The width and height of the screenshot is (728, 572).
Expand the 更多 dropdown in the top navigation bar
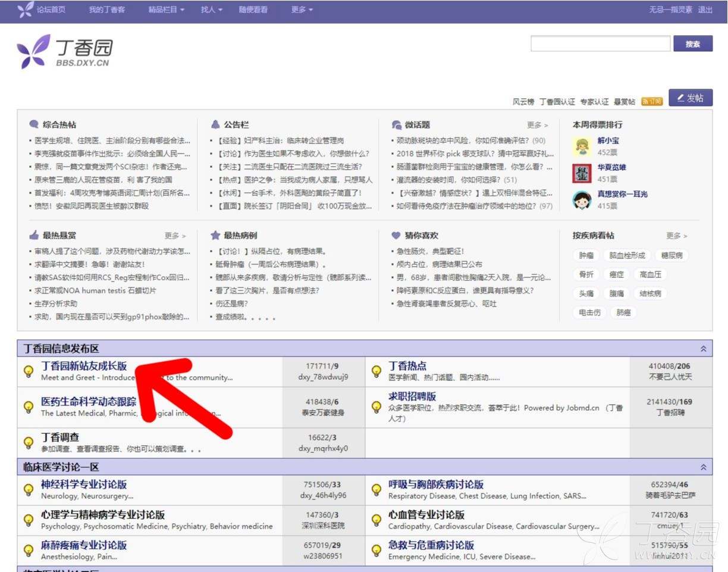coord(302,10)
